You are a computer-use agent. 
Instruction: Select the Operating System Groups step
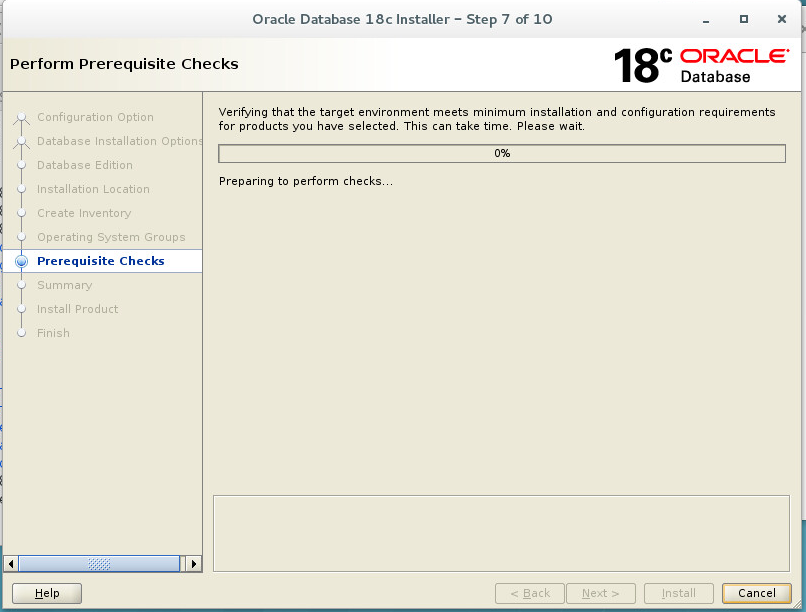click(x=111, y=237)
